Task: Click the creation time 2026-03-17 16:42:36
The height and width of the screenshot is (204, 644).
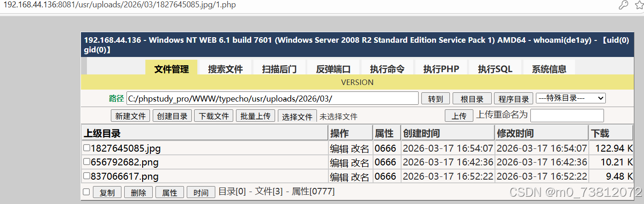Action: point(448,162)
